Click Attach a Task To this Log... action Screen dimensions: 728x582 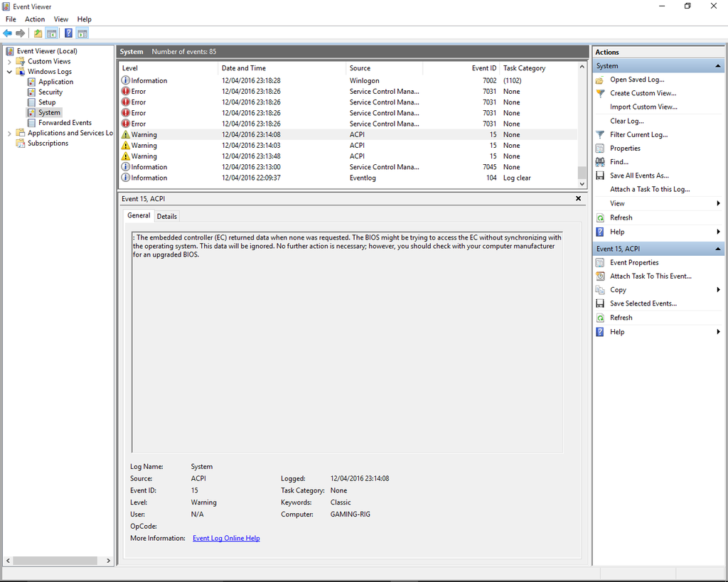pos(650,189)
